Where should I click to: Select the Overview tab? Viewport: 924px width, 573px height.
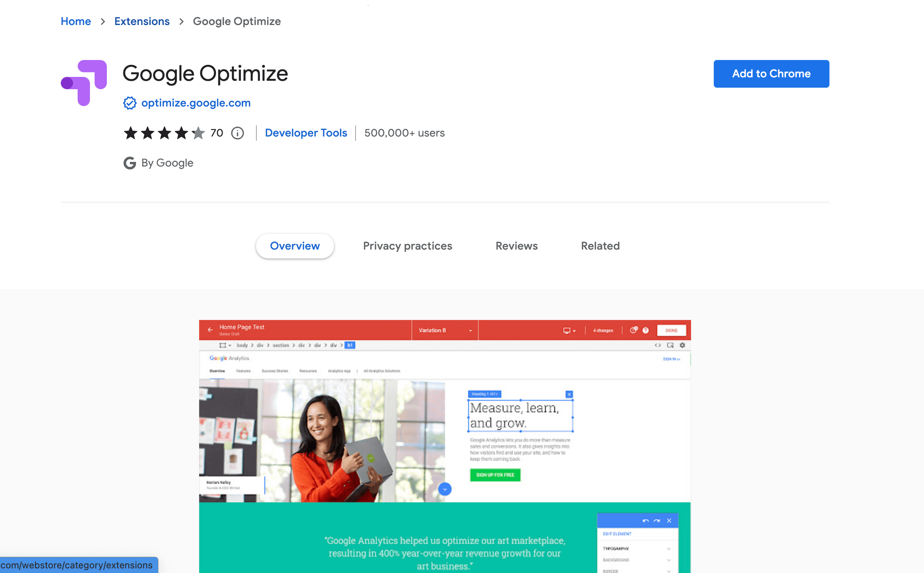(295, 246)
